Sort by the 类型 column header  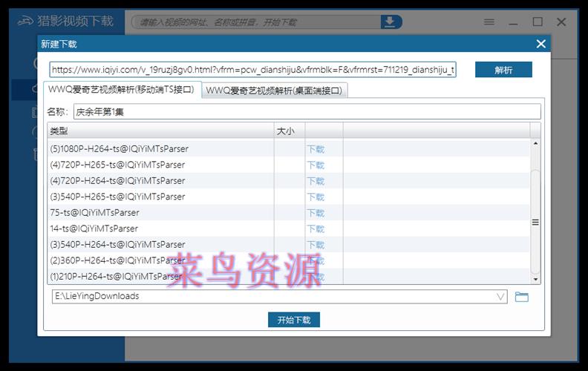(161, 131)
